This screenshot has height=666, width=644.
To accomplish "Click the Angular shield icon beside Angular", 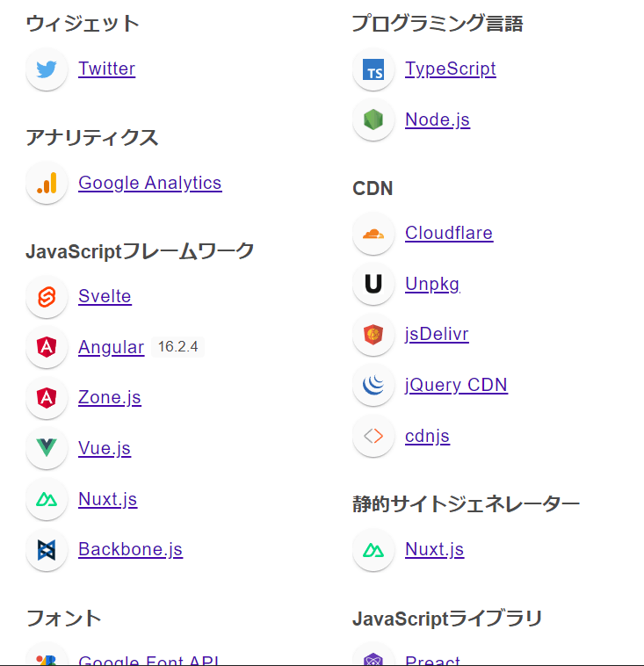I will coord(47,347).
